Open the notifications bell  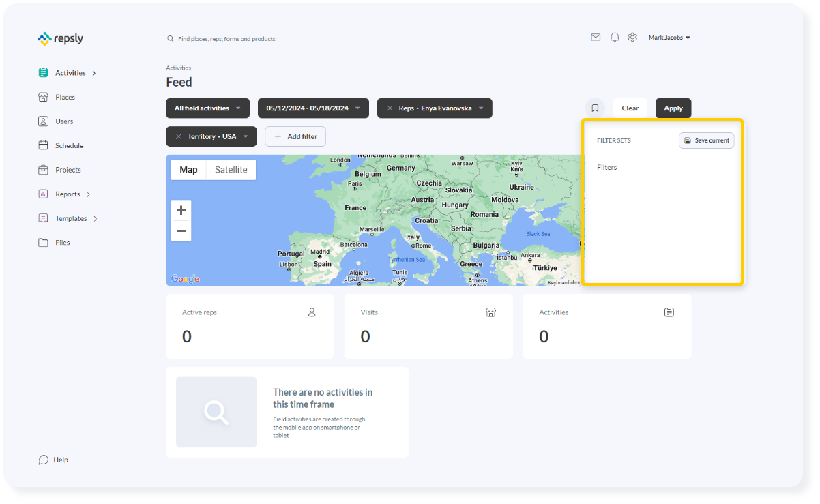[x=615, y=38]
